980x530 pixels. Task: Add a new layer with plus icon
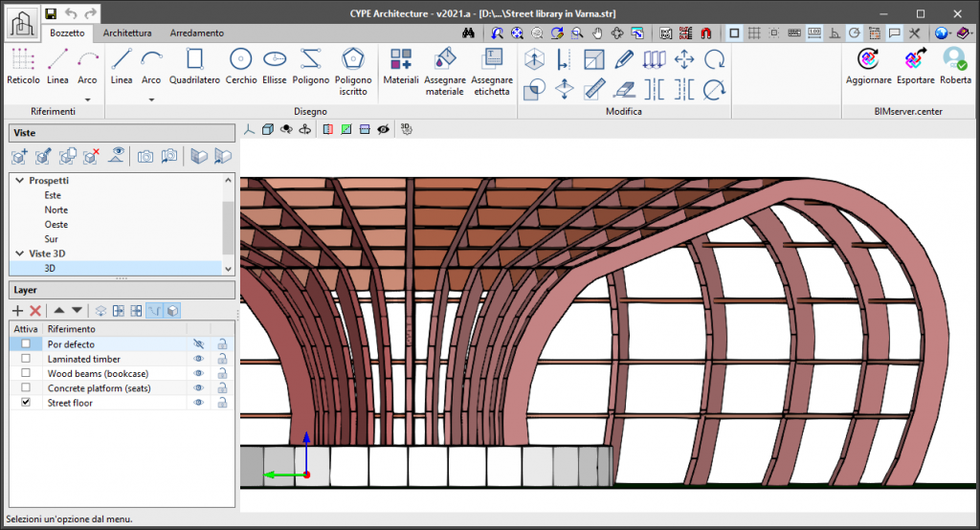coord(17,311)
